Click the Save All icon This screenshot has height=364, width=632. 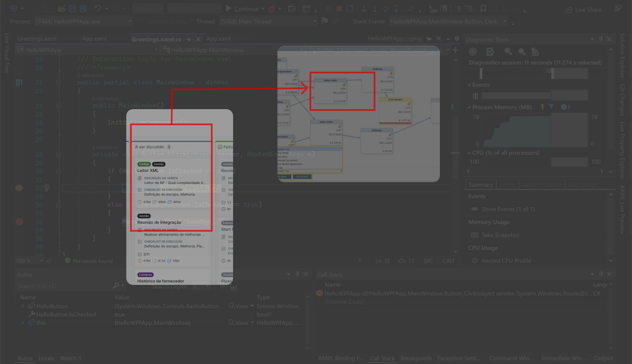click(83, 9)
